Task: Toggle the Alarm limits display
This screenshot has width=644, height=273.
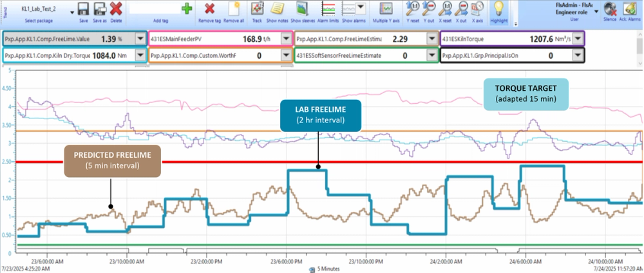Action: coord(328,8)
